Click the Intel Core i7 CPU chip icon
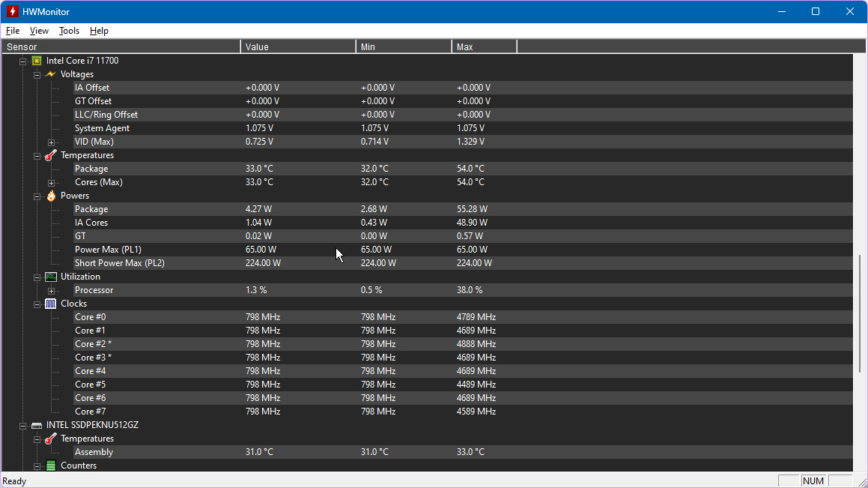Image resolution: width=868 pixels, height=488 pixels. tap(37, 61)
